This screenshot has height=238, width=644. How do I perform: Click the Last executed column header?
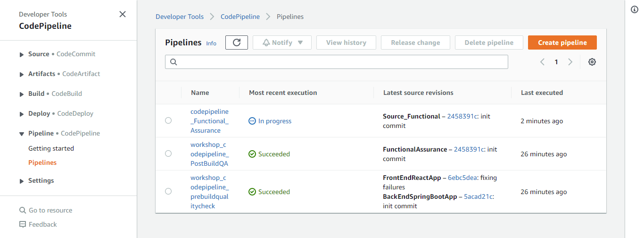[x=542, y=93]
